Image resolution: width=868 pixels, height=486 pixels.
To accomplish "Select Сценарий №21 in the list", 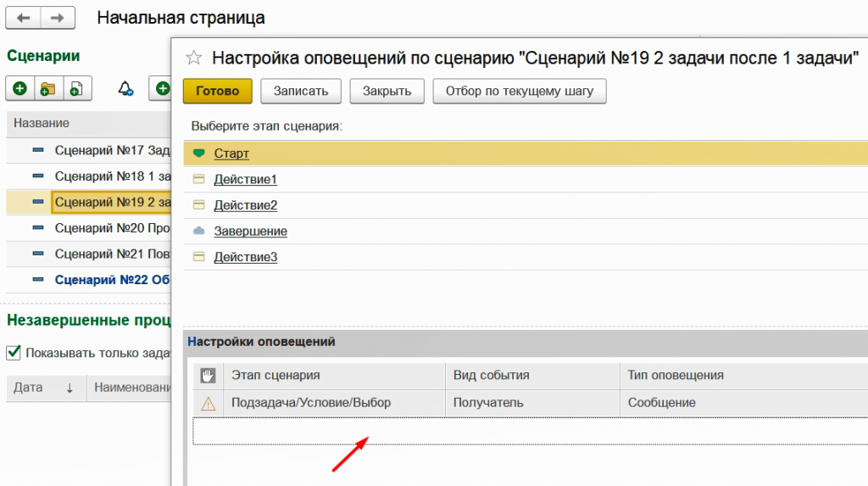I will point(113,254).
